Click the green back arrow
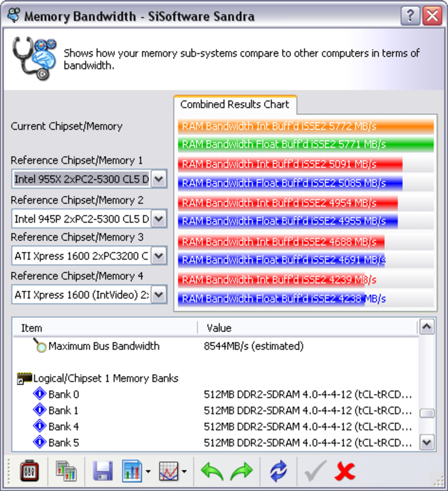The height and width of the screenshot is (491, 448). tap(212, 471)
